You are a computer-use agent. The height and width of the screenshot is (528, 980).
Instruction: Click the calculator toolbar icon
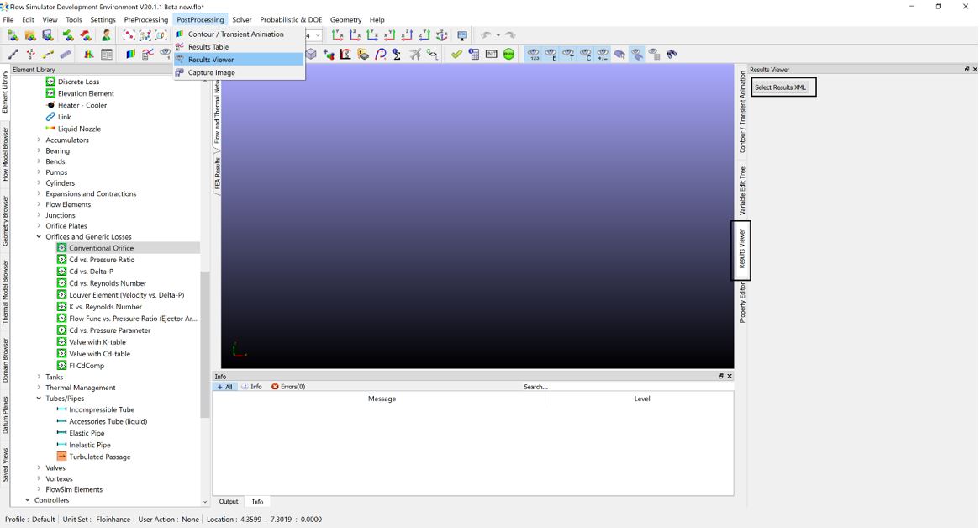coord(474,55)
